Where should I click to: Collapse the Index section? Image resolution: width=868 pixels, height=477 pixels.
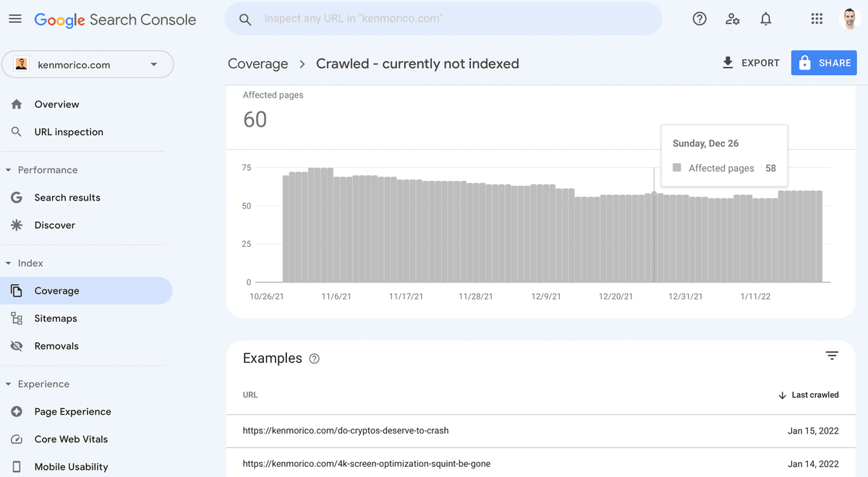click(9, 263)
